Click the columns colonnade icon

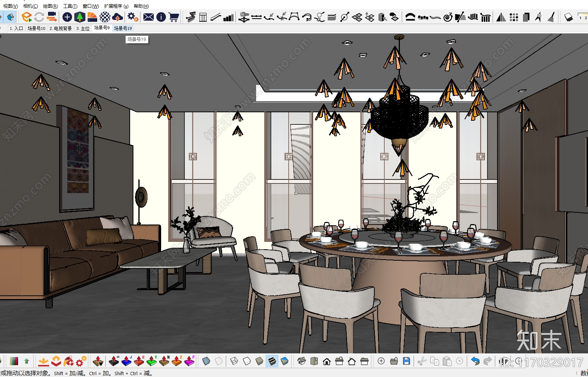[x=486, y=17]
